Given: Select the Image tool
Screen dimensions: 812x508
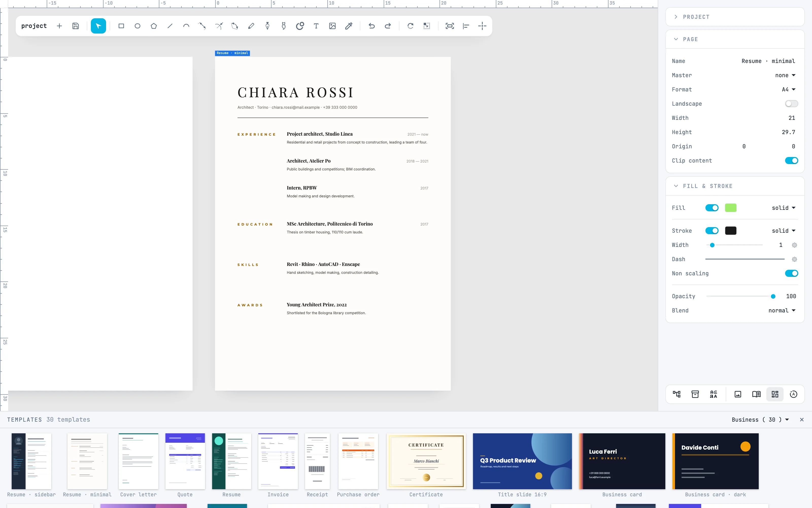Looking at the screenshot, I should coord(332,26).
